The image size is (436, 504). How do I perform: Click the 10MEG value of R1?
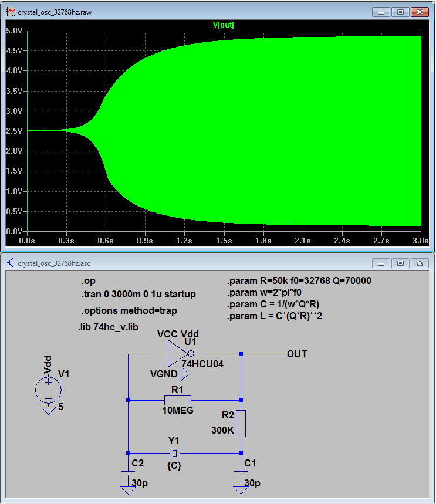[178, 411]
